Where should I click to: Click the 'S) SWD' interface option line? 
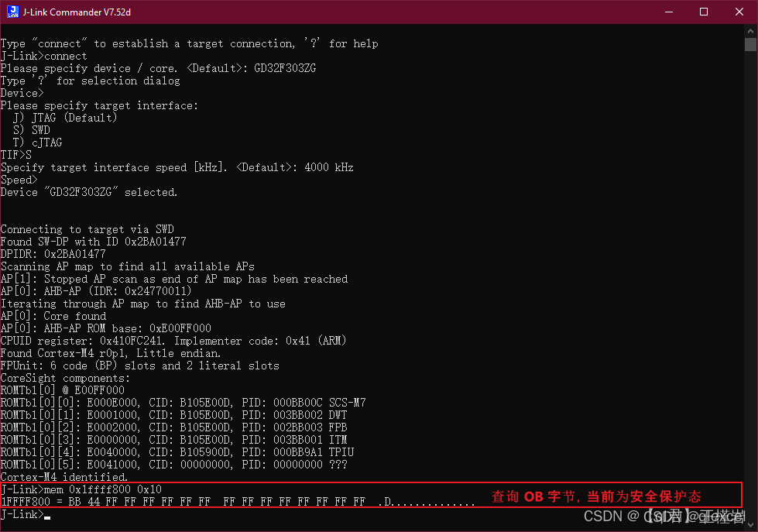32,130
